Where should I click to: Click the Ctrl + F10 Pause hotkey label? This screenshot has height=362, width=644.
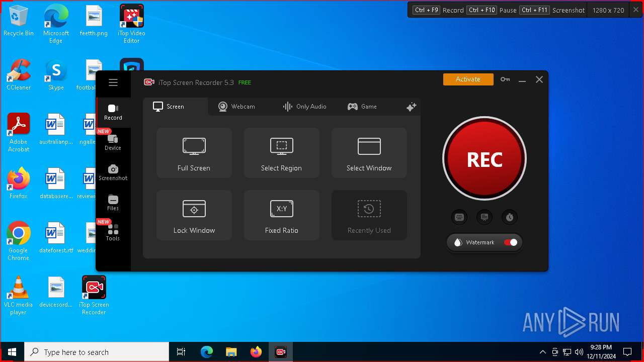(x=492, y=10)
